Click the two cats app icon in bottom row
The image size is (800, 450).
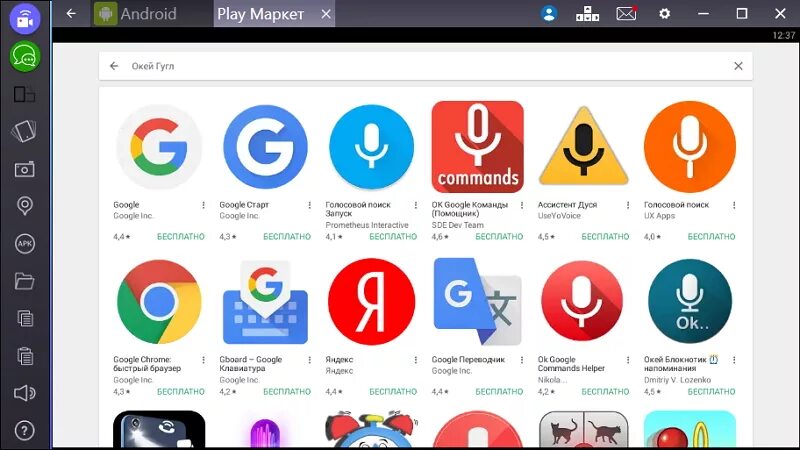pos(584,430)
